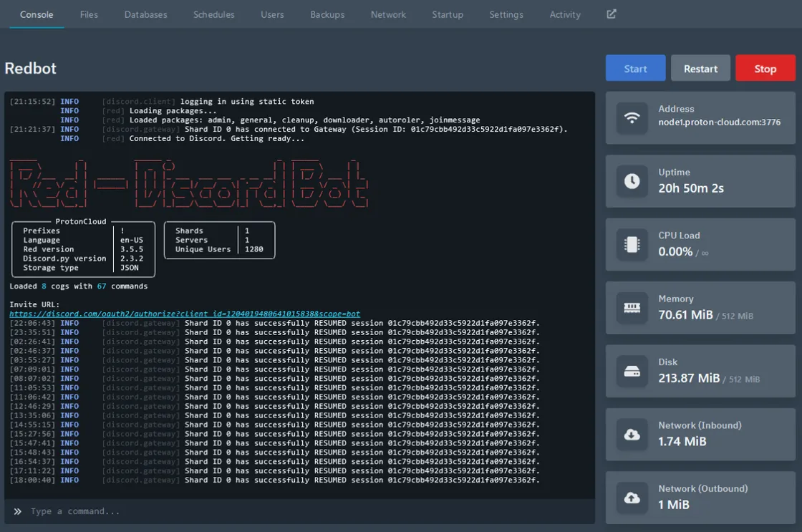Switch to the Files tab
The image size is (802, 532).
pyautogui.click(x=89, y=15)
